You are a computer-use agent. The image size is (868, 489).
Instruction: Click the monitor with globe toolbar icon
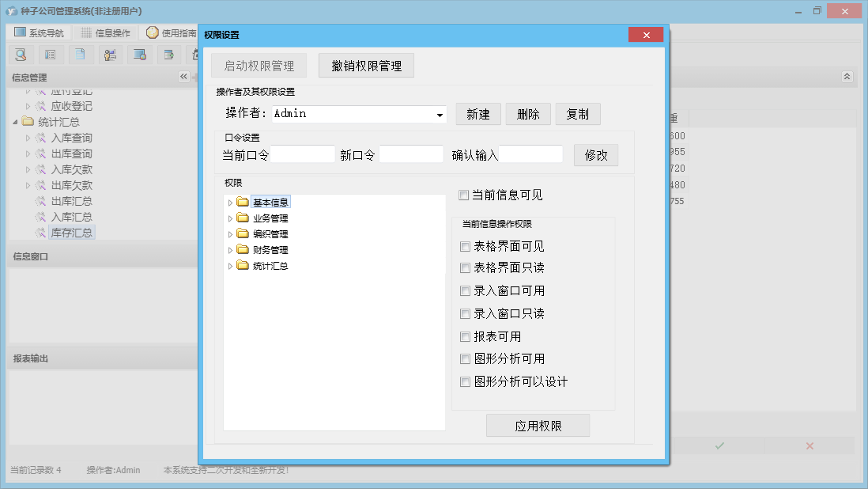pyautogui.click(x=140, y=55)
